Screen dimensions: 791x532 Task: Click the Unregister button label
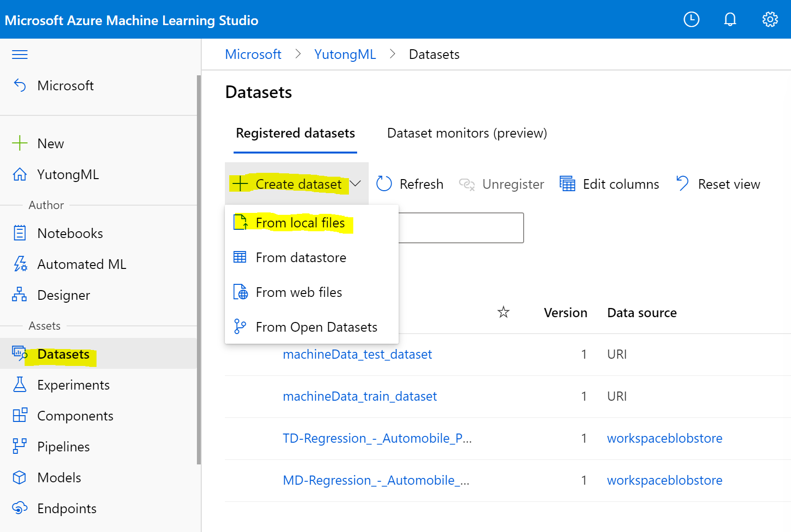[513, 184]
